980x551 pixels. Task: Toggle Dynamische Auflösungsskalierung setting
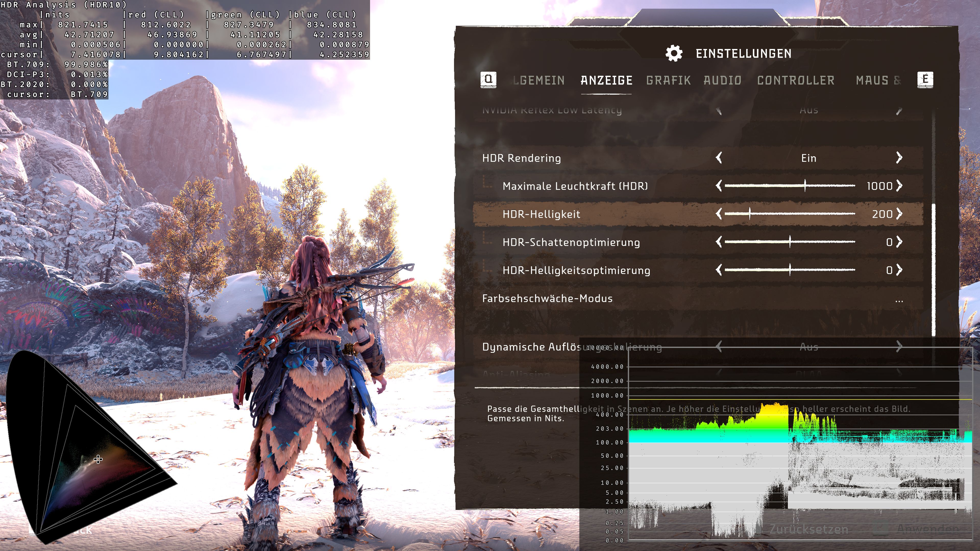click(899, 346)
